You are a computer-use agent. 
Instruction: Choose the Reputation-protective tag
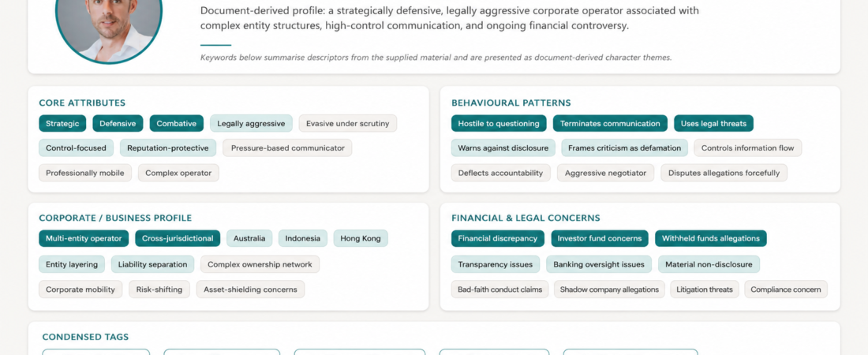(168, 148)
